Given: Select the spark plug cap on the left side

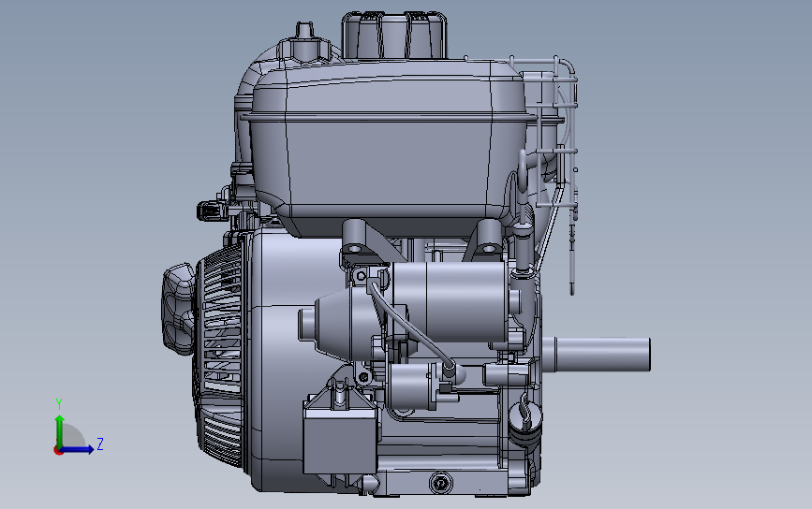Looking at the screenshot, I should [x=212, y=211].
